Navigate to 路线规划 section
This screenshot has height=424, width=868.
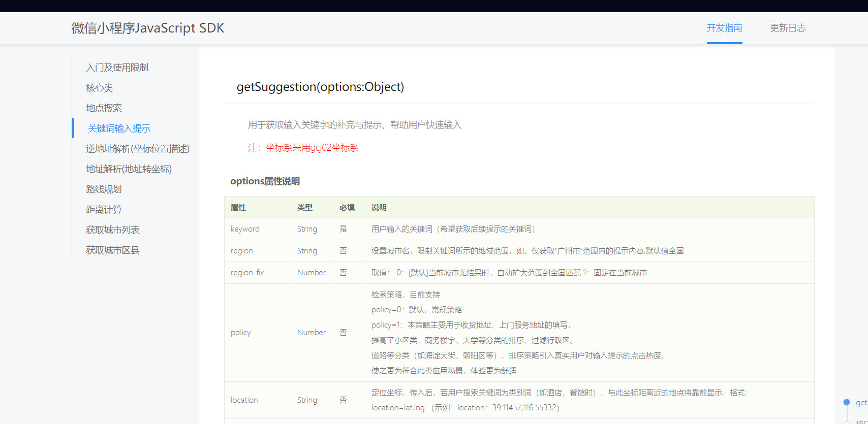coord(104,189)
